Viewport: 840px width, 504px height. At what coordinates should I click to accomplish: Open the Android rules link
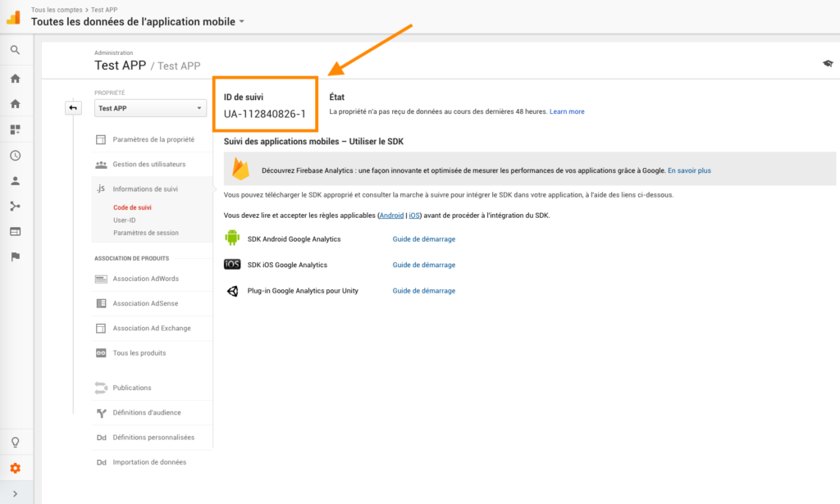tap(391, 216)
